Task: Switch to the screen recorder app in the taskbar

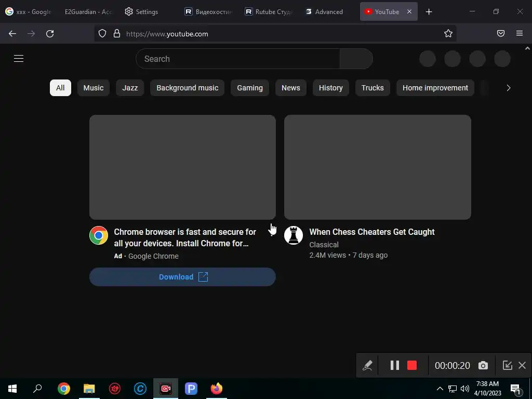Action: [166, 389]
